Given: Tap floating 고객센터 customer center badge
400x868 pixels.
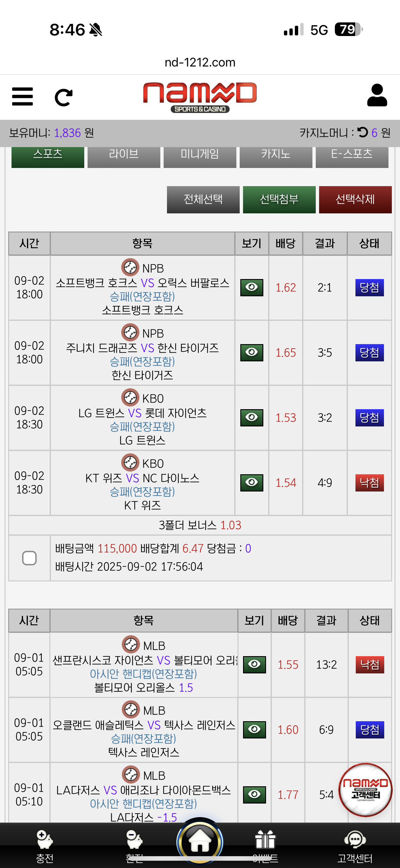Looking at the screenshot, I should [365, 790].
